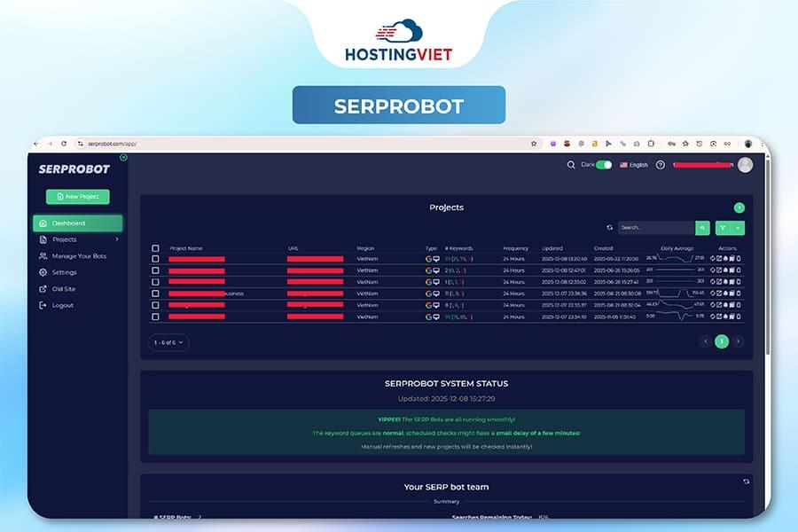Open the delete icon for the first project

(731, 259)
